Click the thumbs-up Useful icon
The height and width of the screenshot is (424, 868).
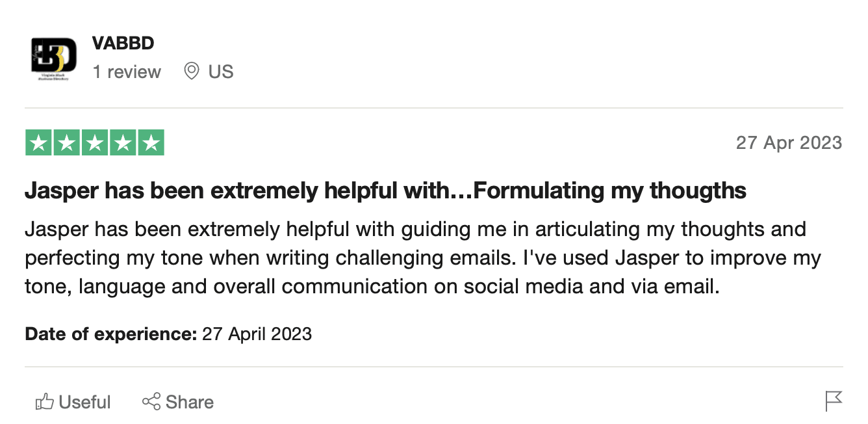tap(44, 402)
